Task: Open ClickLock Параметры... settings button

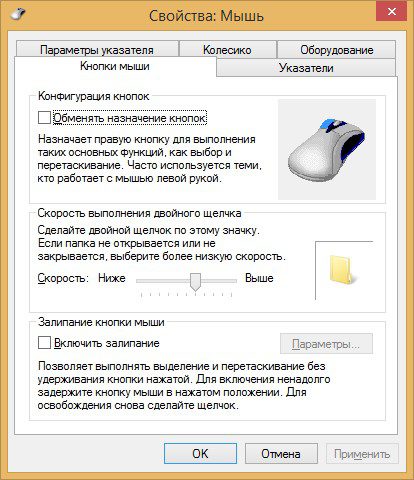Action: 326,344
